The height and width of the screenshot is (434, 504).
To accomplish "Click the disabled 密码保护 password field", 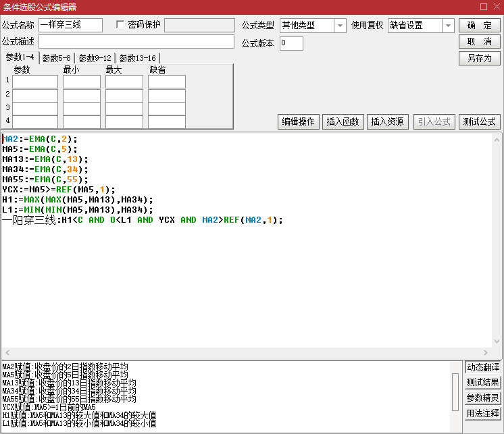I will pos(199,25).
